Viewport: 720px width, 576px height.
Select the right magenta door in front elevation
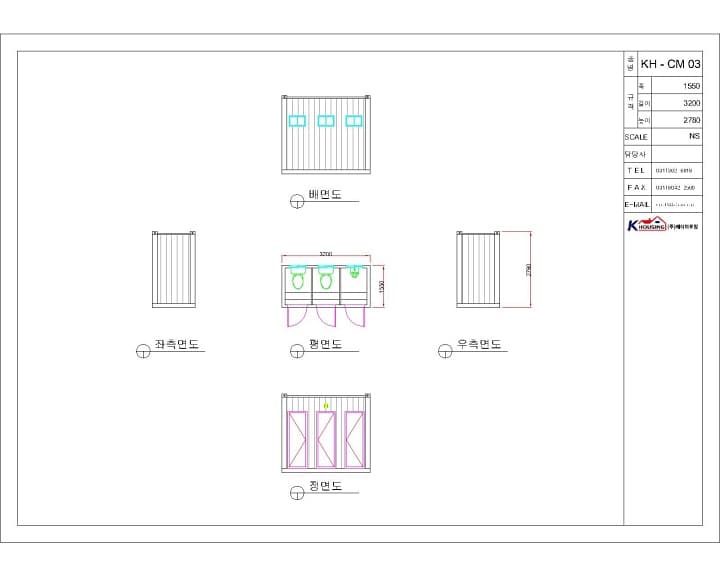pyautogui.click(x=354, y=440)
